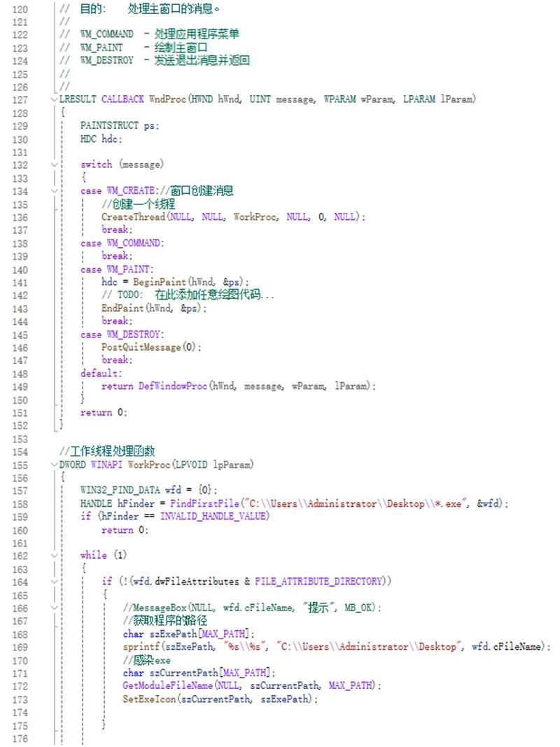This screenshot has width=560, height=747.
Task: Collapse the if block fold on line 164
Action: click(x=55, y=582)
